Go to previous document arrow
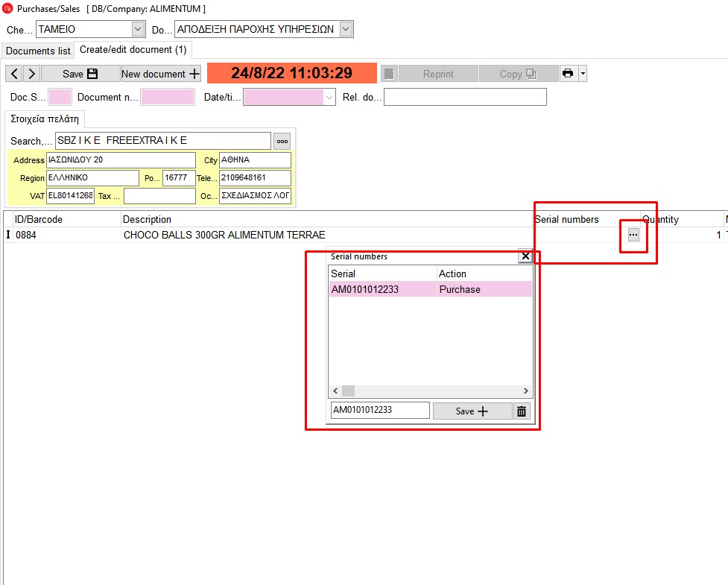This screenshot has width=728, height=585. coord(14,74)
